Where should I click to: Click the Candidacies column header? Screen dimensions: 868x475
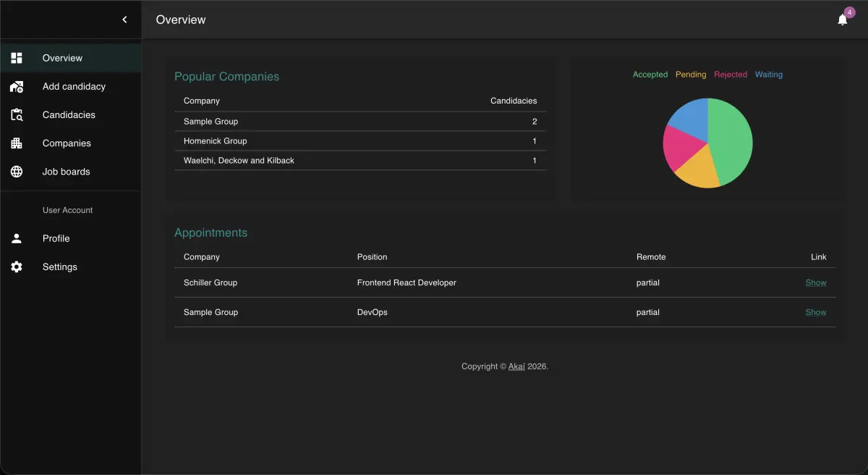pos(514,101)
